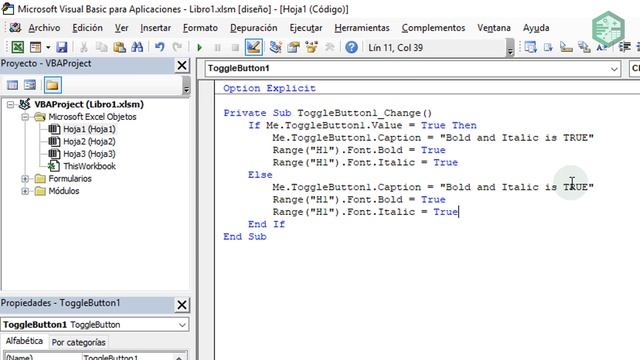Select the VBAProject (Libro1.xlsm) root
640x360 pixels.
(89, 104)
